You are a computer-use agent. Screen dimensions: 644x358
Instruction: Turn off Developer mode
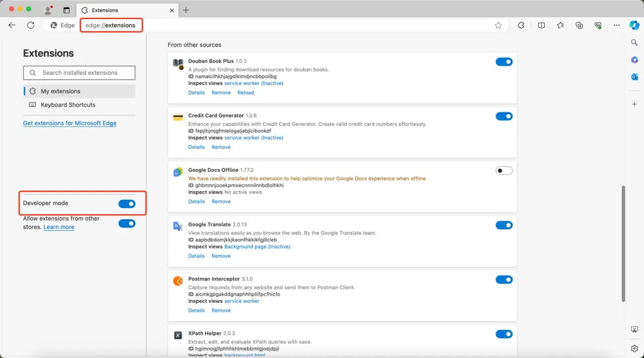tap(127, 204)
